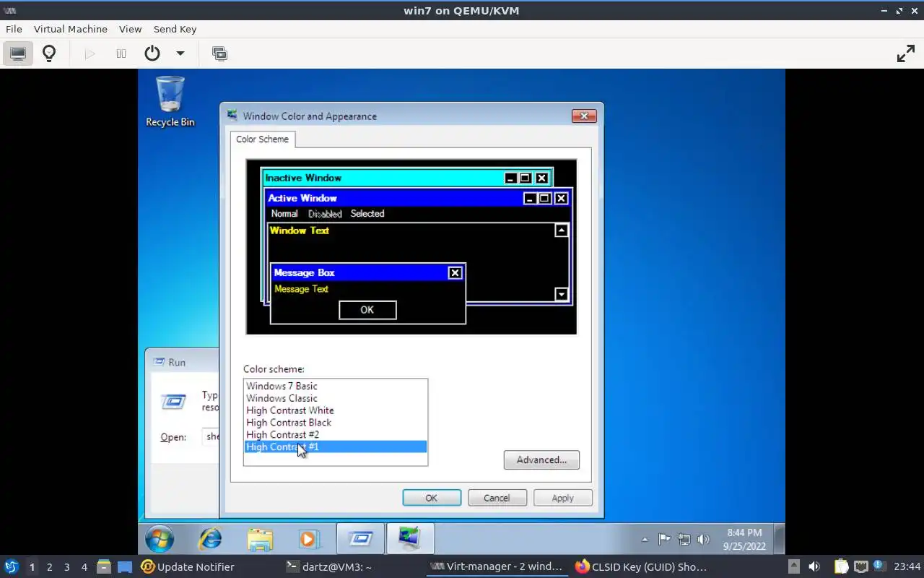Image resolution: width=924 pixels, height=578 pixels.
Task: Click the host volume speaker icon
Action: 814,567
